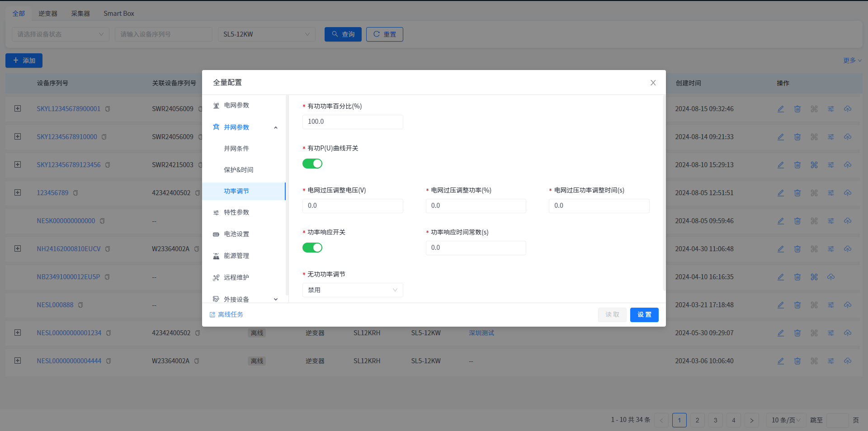Copy serial number SKYL12345678900001 via copy icon
Viewport: 868px width, 431px height.
(x=108, y=109)
